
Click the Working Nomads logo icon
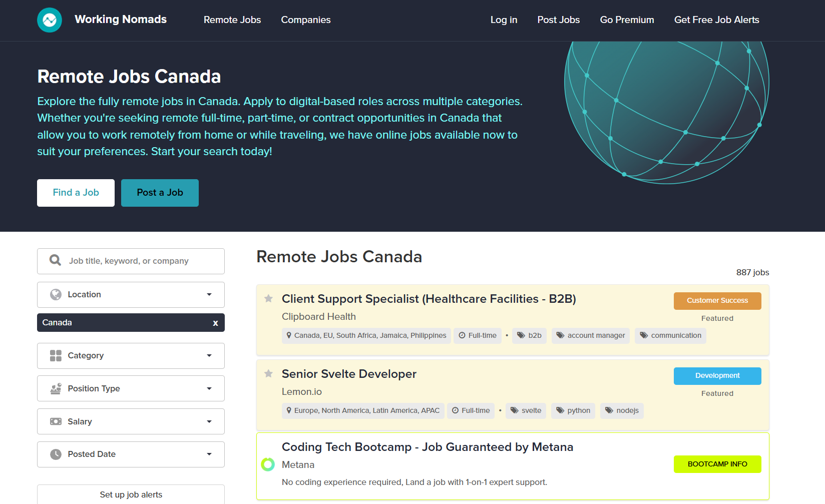click(x=50, y=20)
